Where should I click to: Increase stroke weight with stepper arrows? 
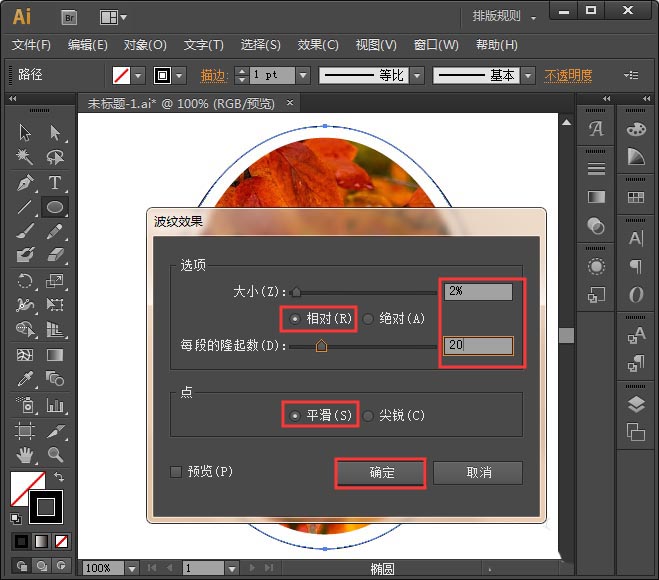(x=241, y=72)
